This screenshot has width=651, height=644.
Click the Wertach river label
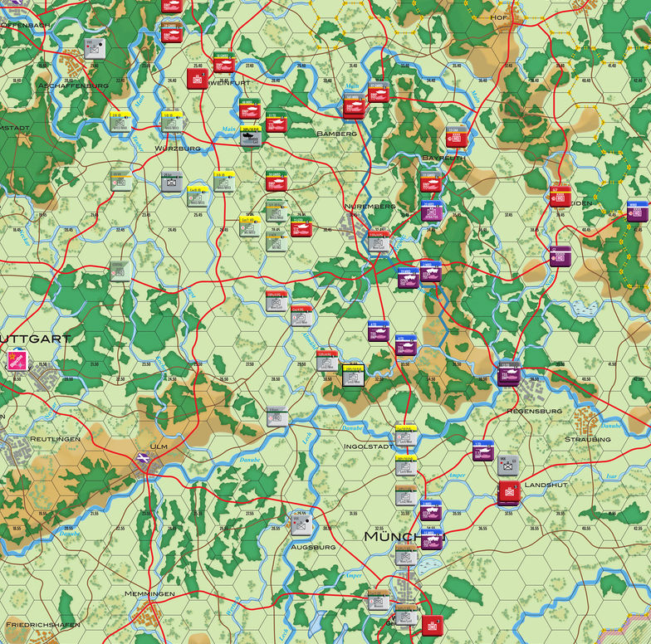click(232, 606)
